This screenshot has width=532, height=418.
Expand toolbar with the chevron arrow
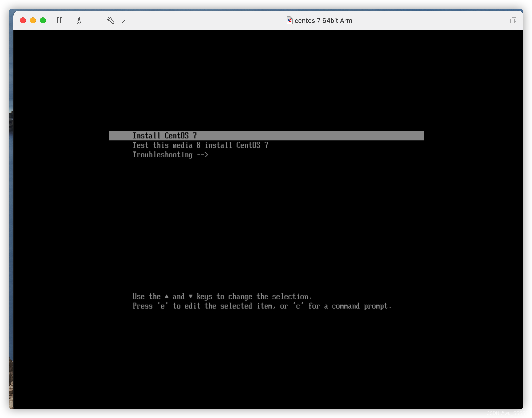click(x=123, y=20)
